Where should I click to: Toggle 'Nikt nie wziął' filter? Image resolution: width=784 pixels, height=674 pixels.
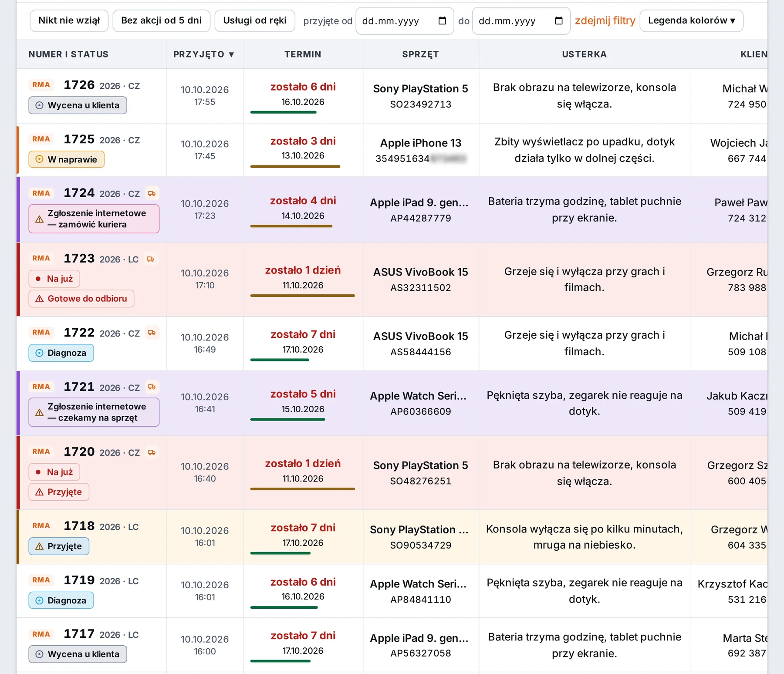tap(69, 20)
